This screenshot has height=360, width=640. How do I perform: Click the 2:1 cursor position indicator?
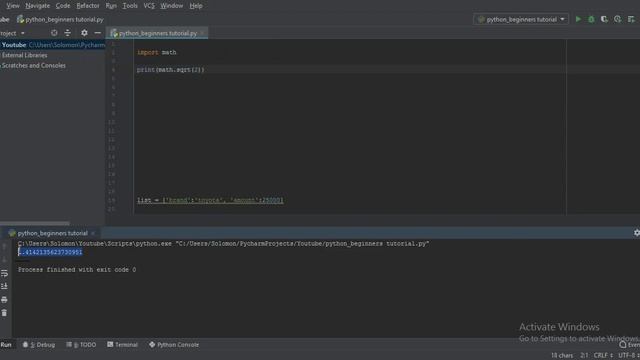coord(584,356)
